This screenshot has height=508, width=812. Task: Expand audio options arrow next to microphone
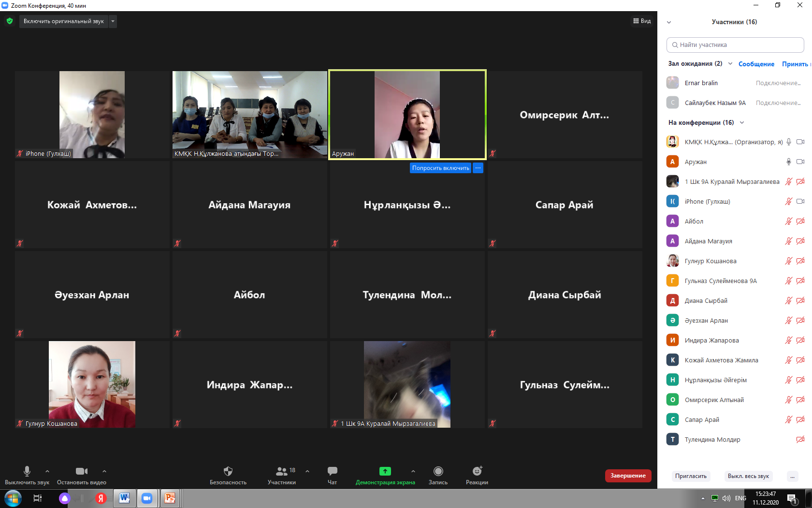tap(47, 471)
